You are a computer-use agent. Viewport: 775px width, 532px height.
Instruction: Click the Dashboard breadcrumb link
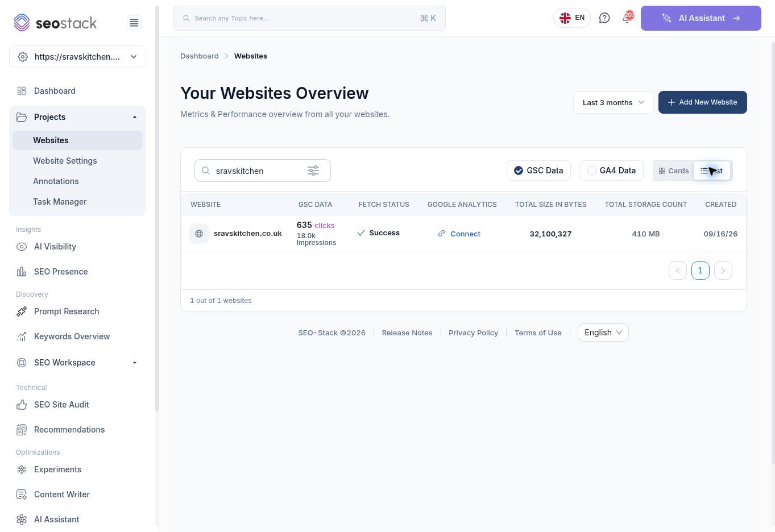200,56
